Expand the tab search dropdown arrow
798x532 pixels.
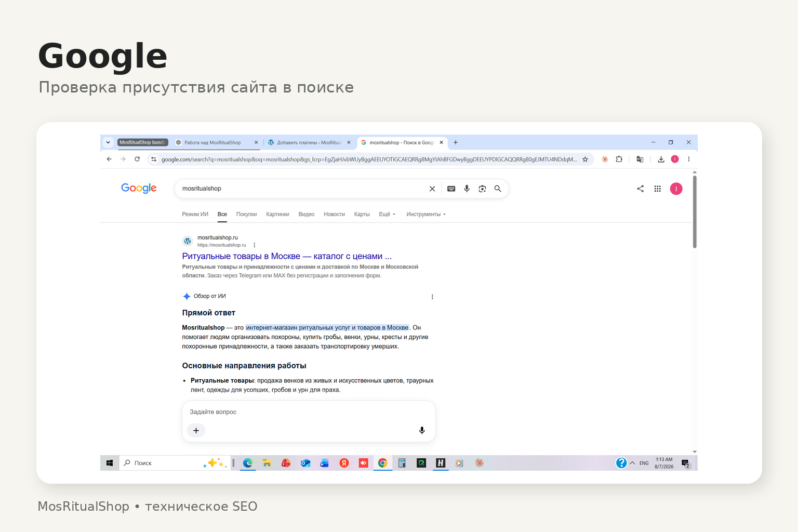pos(108,142)
